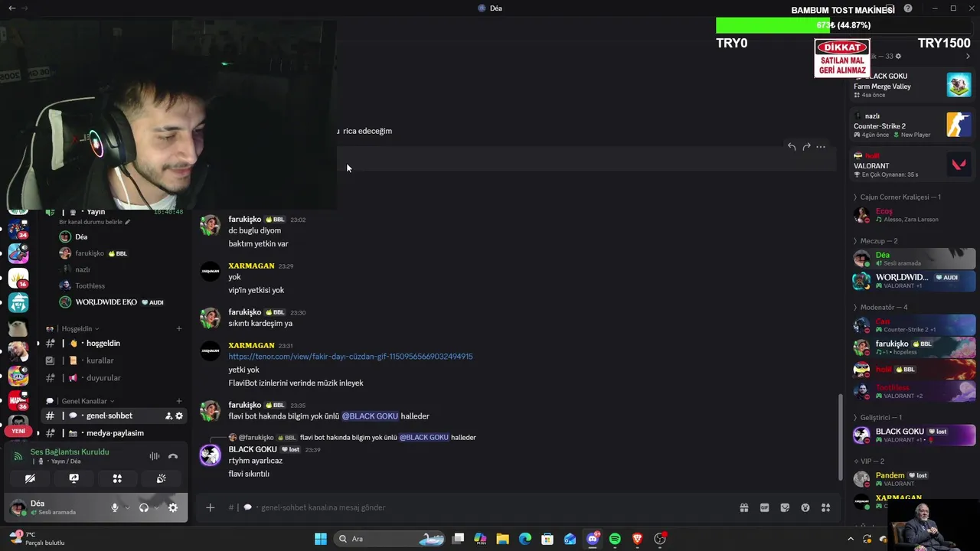
Task: Add a channel to Genel Kanallar category
Action: pyautogui.click(x=179, y=401)
